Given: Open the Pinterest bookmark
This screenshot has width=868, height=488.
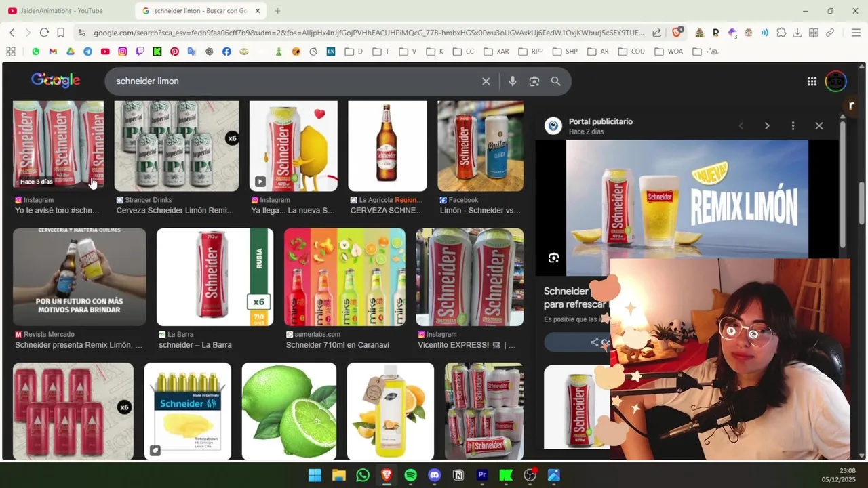Looking at the screenshot, I should tap(174, 52).
